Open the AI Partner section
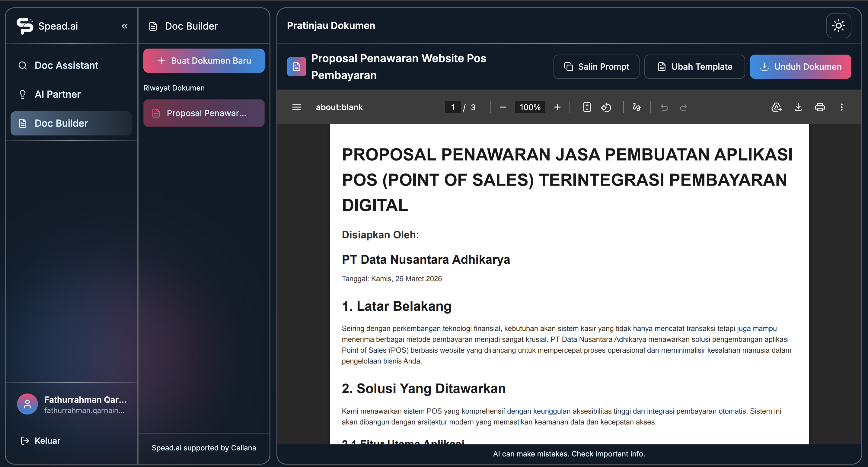 (58, 94)
